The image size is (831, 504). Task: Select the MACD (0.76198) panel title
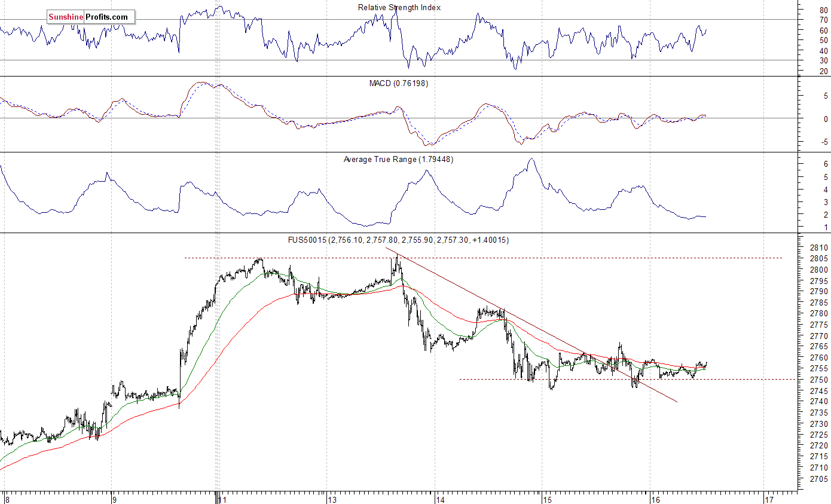(398, 83)
